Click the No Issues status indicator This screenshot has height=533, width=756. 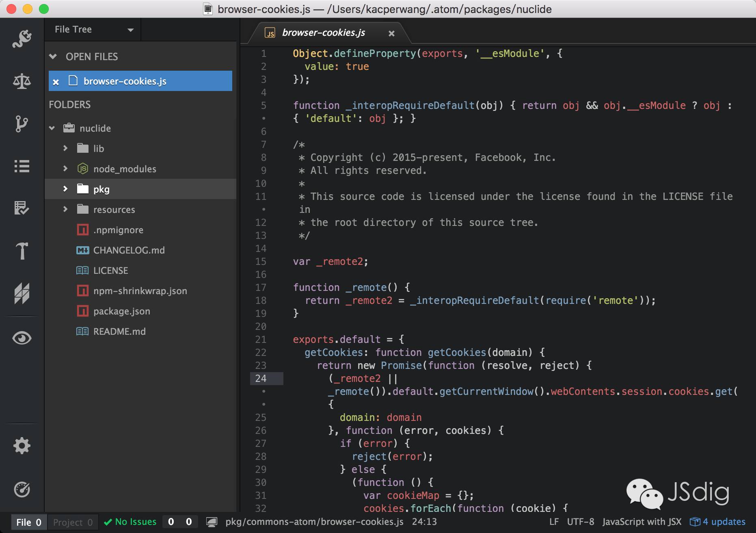[x=130, y=522]
